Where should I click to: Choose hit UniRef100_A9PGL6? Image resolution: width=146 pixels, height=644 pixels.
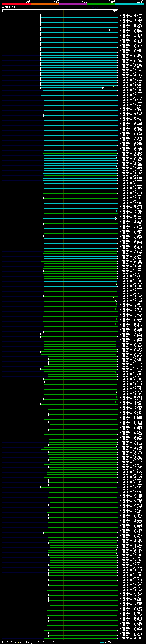[131, 20]
